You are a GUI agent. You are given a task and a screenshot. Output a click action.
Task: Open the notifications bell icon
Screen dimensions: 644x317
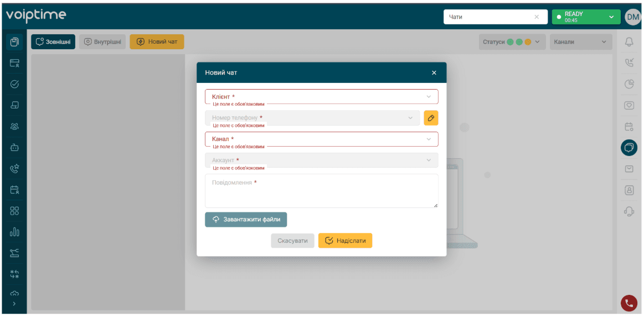(629, 42)
